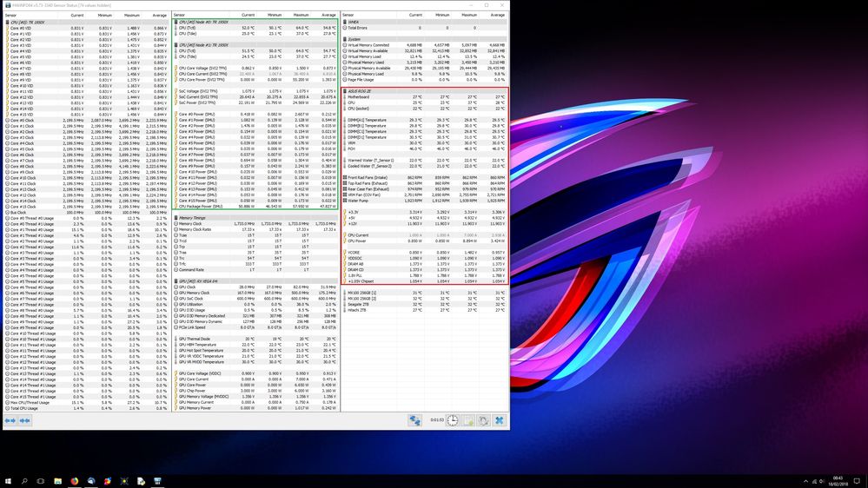Click the expand columns arrows icon in HWiNFO
Screen dimensions: 868x488
(x=10, y=420)
